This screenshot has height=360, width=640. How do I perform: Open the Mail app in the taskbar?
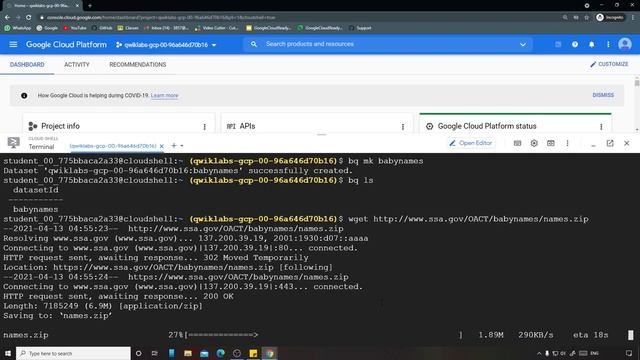click(204, 353)
